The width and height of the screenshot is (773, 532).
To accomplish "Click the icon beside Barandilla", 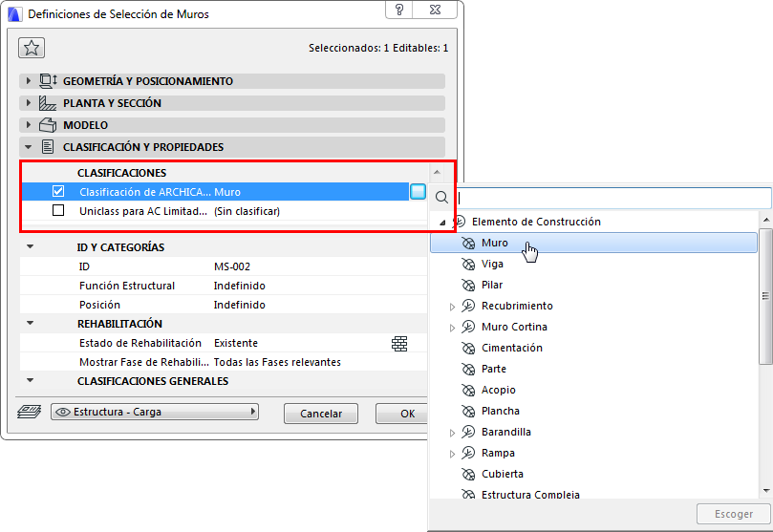I will tap(468, 432).
